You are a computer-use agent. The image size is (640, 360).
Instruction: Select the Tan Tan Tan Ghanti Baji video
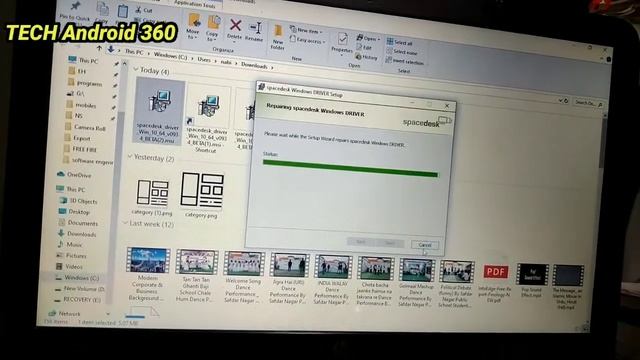click(196, 276)
